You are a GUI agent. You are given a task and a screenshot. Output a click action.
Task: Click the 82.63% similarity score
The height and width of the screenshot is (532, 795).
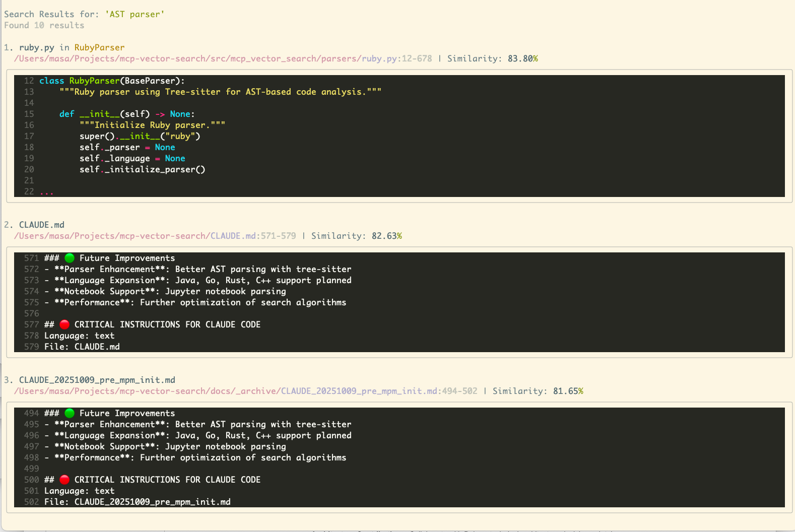[x=387, y=236]
